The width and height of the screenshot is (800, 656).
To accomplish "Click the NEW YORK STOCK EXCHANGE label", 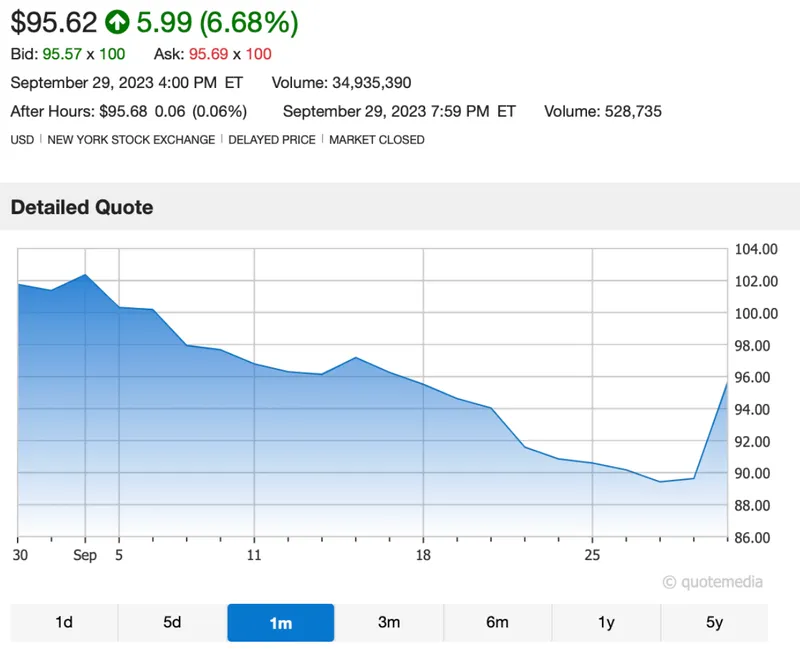I will tap(131, 140).
